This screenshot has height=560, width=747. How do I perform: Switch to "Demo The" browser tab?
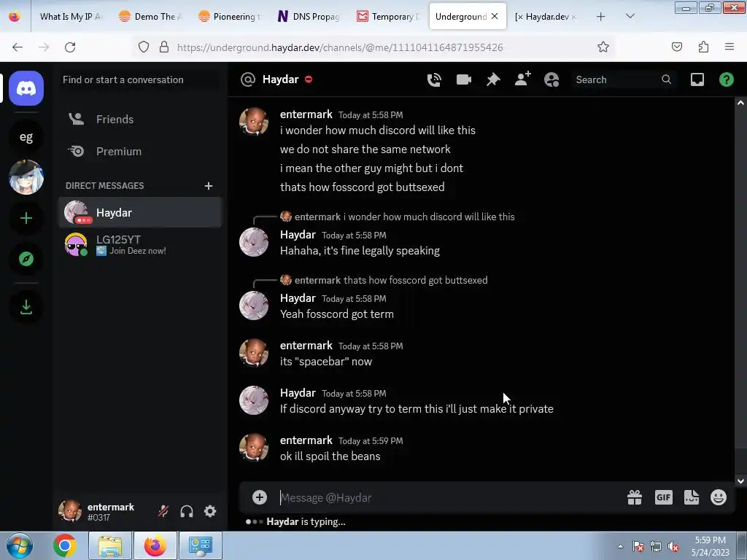[x=152, y=17]
